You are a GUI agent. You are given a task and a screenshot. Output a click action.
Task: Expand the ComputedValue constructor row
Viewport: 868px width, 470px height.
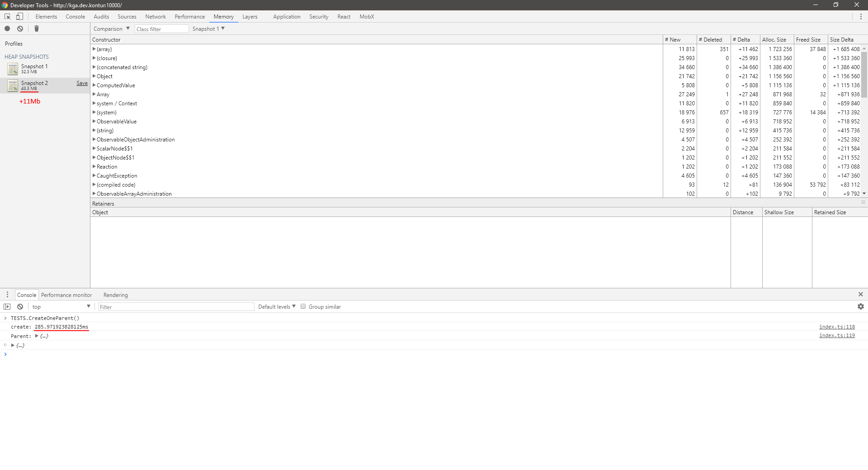point(94,85)
